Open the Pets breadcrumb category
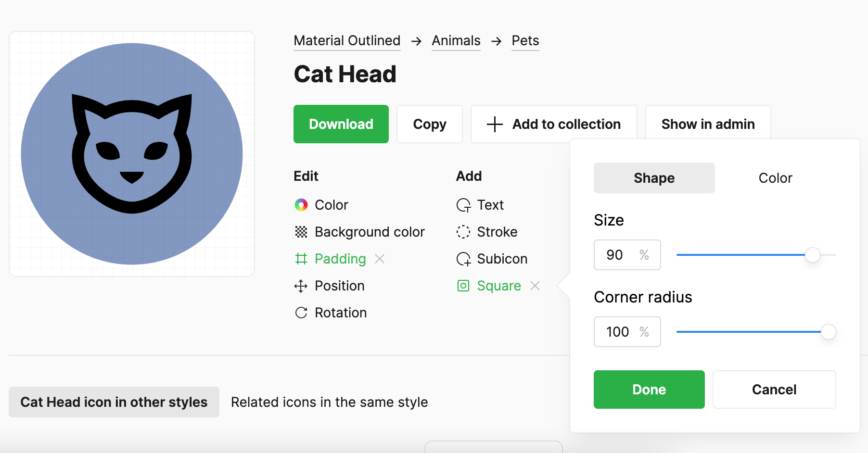Viewport: 868px width, 453px height. (x=525, y=40)
